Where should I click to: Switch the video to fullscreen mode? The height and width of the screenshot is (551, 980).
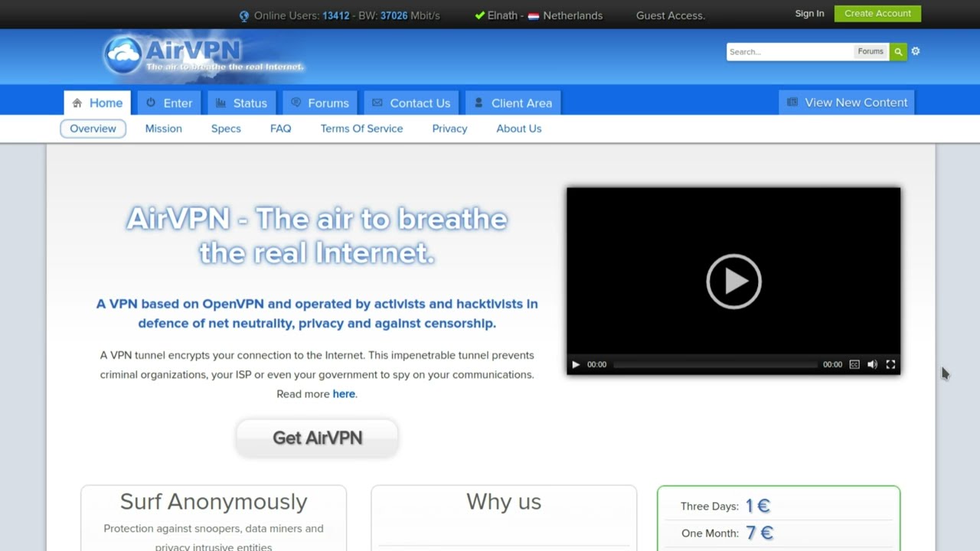890,364
